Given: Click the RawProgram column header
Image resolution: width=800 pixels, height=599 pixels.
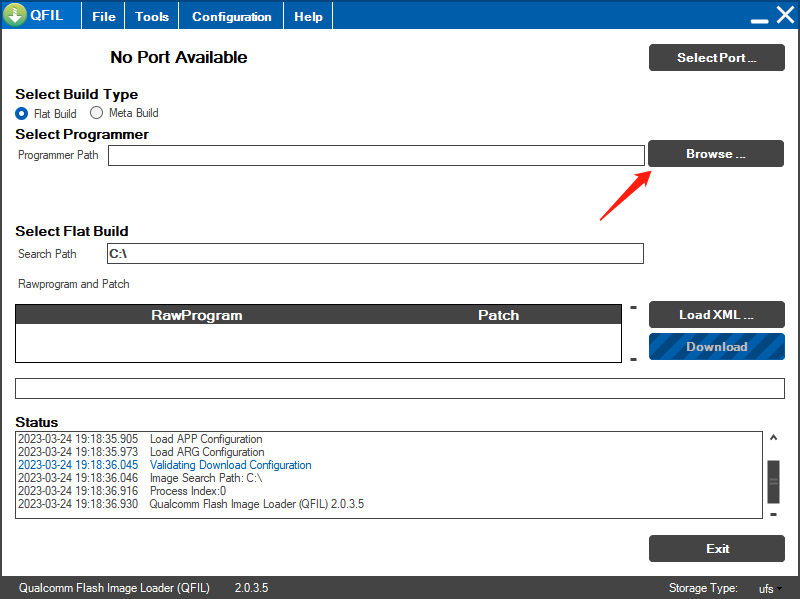Looking at the screenshot, I should click(x=196, y=315).
